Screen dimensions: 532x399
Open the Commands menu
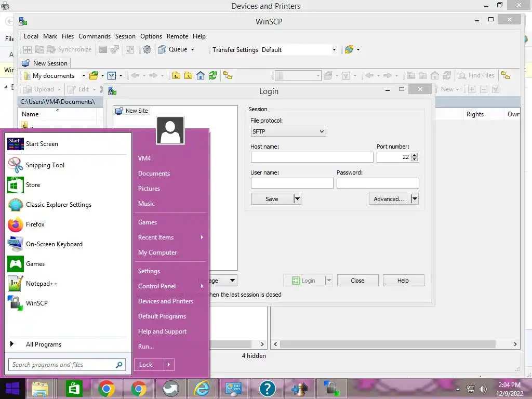95,36
